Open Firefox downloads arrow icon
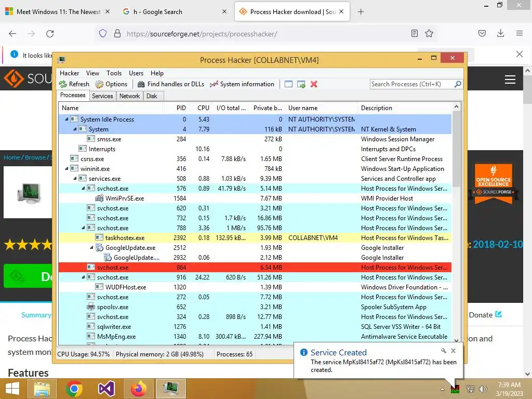Screen dimensions: 532x399 tap(500, 33)
